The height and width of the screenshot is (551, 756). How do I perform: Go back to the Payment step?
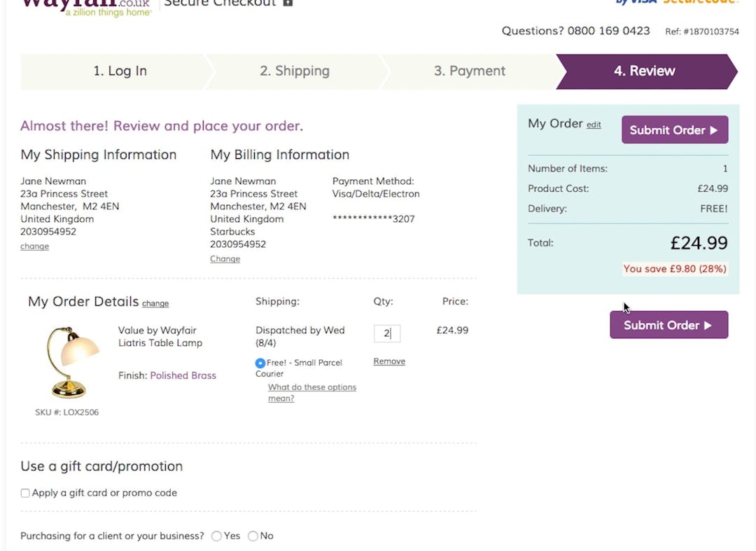[x=469, y=71]
